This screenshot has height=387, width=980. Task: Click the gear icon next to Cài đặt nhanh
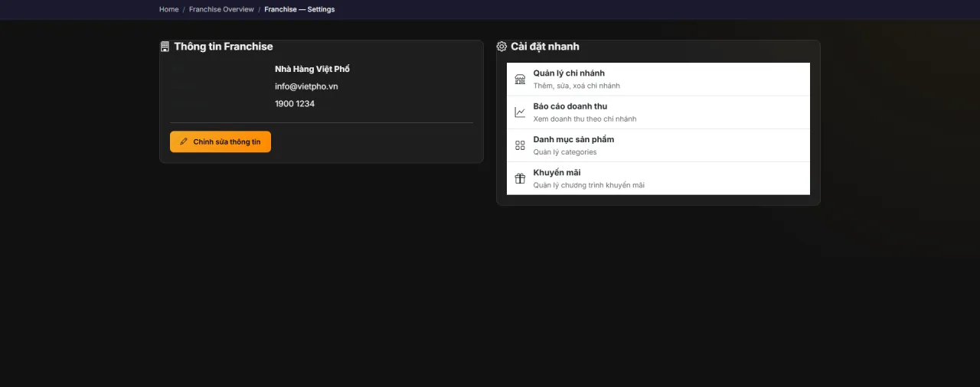[501, 47]
